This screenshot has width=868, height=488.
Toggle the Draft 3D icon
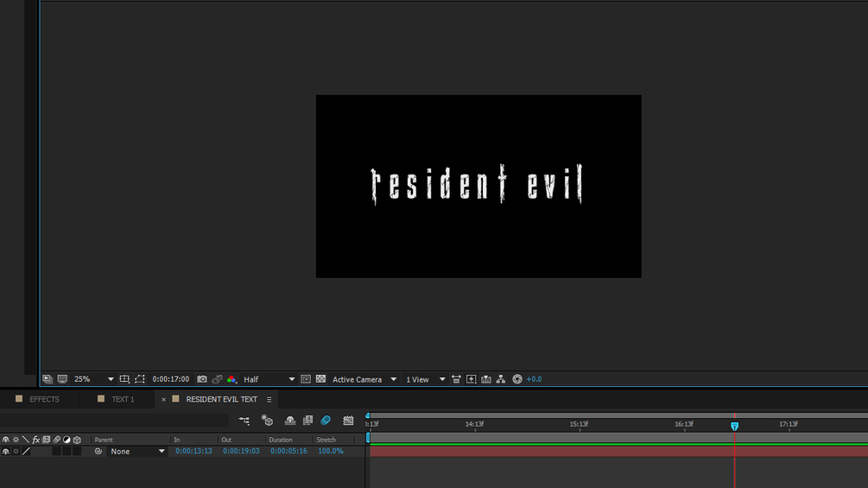[268, 421]
